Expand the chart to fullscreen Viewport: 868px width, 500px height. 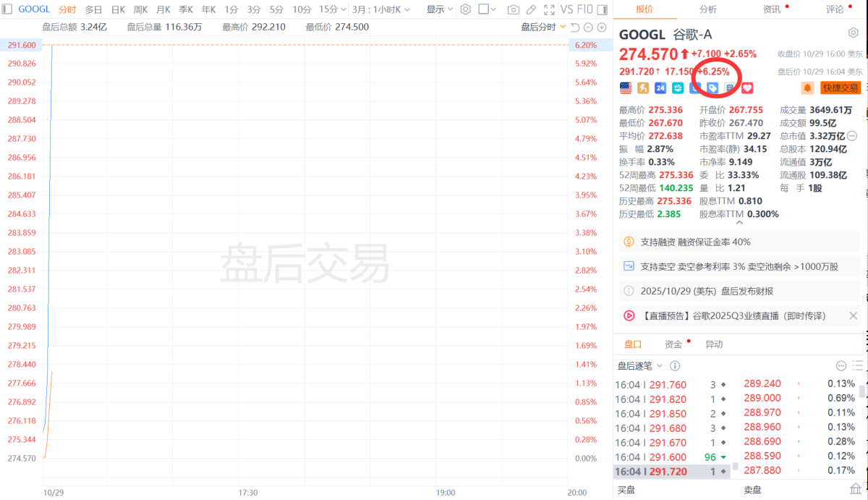pyautogui.click(x=549, y=9)
